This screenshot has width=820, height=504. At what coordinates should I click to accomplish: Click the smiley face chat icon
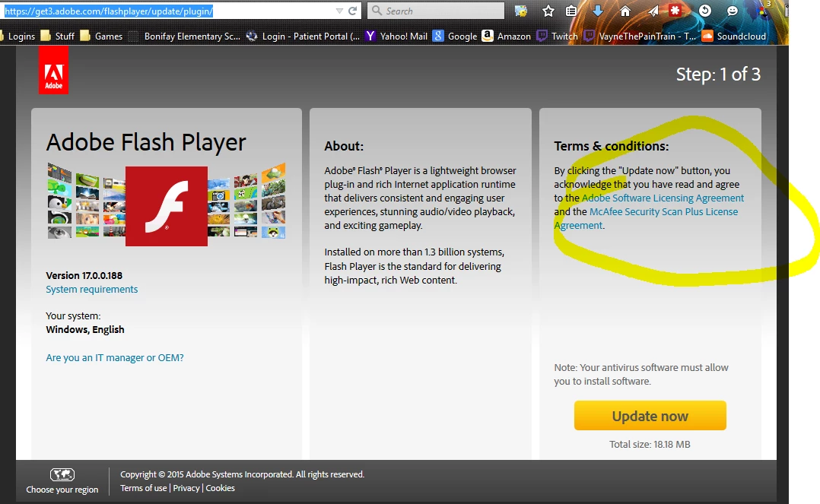tap(732, 11)
